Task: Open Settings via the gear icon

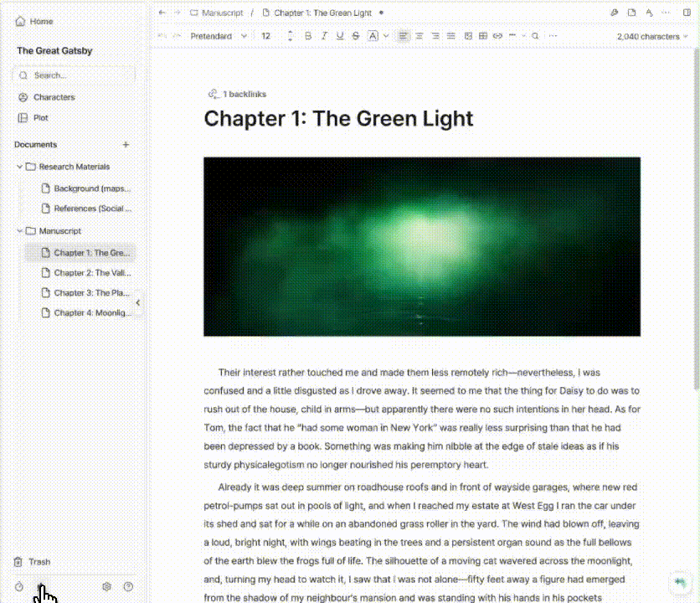Action: pyautogui.click(x=106, y=586)
